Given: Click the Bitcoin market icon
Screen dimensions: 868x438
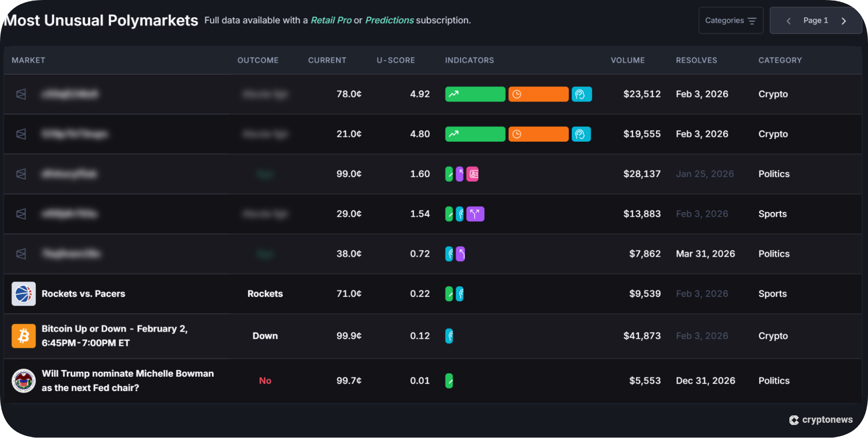Looking at the screenshot, I should coord(23,336).
